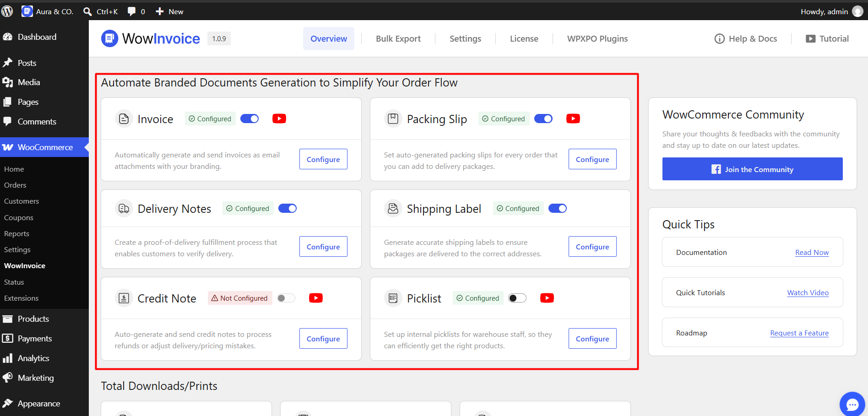
Task: Disable the Invoice toggle
Action: (250, 119)
